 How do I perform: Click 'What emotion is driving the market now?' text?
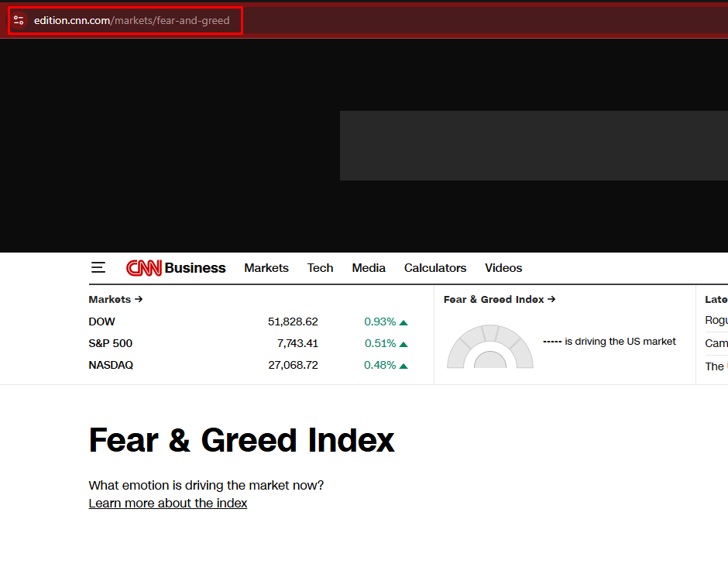(206, 486)
